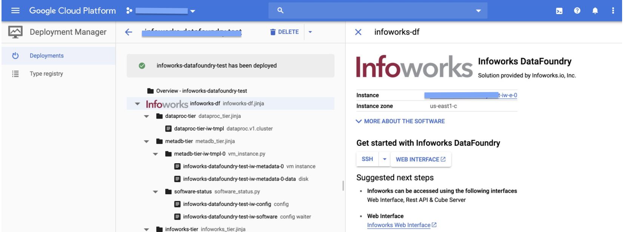Open the SSH options dropdown arrow

click(385, 159)
